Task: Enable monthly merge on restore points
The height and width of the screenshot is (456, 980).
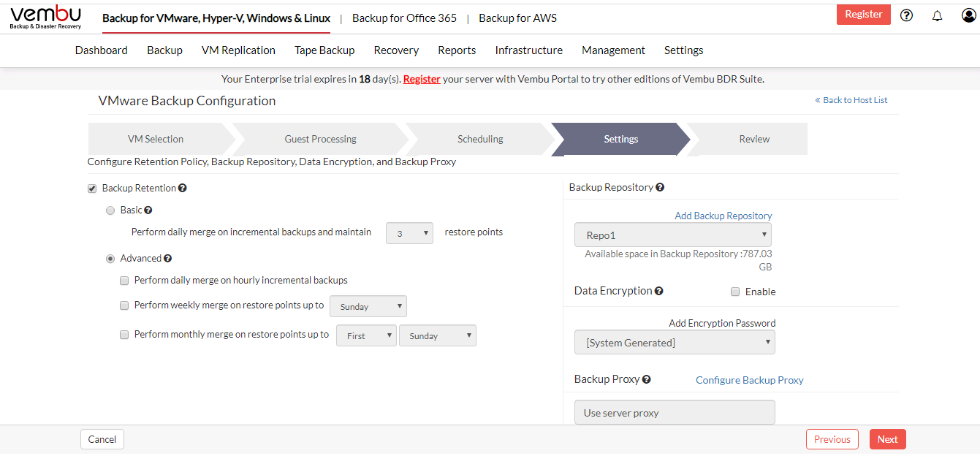Action: [x=124, y=335]
